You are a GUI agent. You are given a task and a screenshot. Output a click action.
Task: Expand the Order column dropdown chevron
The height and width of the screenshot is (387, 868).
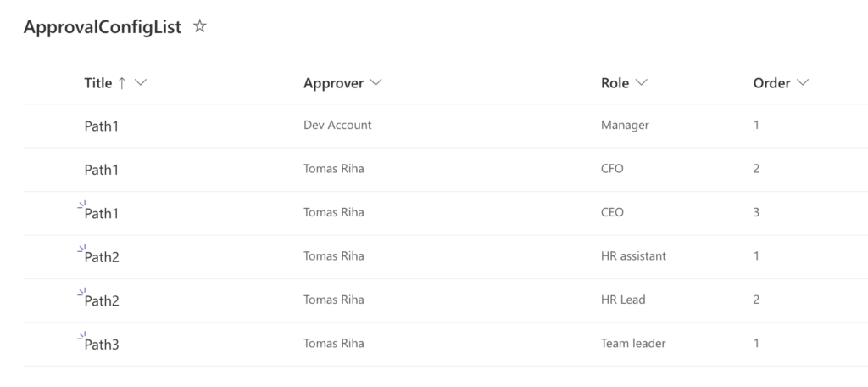pos(803,82)
